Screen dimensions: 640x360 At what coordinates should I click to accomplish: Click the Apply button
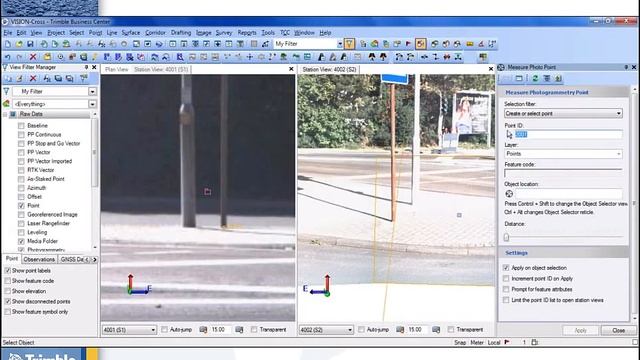pos(580,330)
